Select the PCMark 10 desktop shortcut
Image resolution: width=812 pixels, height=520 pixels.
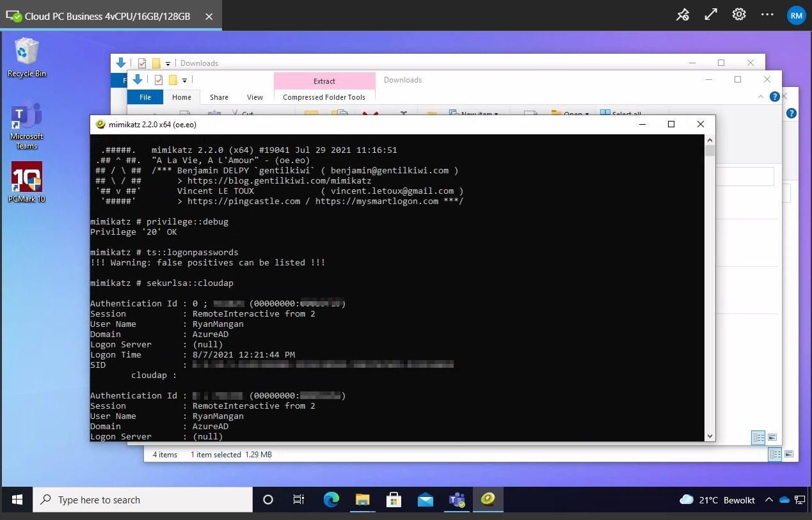point(27,182)
